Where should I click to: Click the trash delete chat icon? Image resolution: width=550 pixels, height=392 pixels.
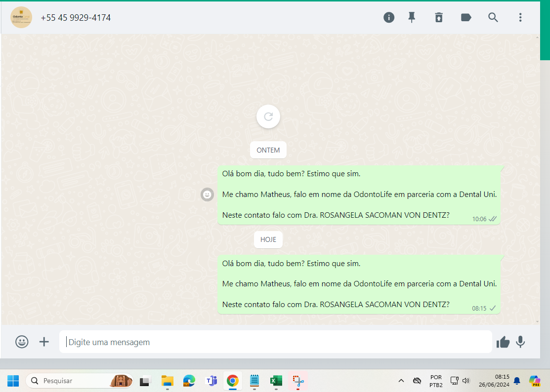pyautogui.click(x=439, y=17)
